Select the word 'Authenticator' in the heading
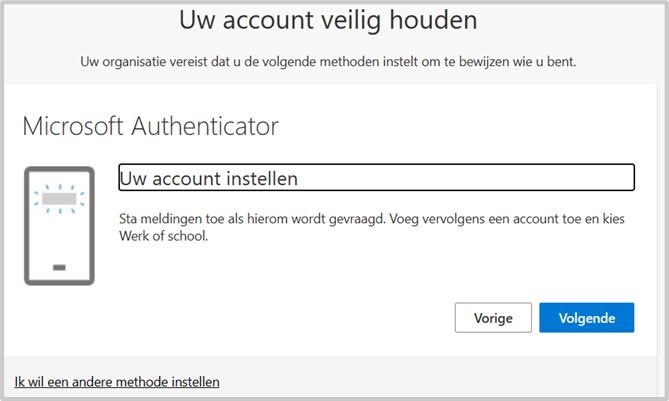This screenshot has height=401, width=669. click(x=205, y=126)
